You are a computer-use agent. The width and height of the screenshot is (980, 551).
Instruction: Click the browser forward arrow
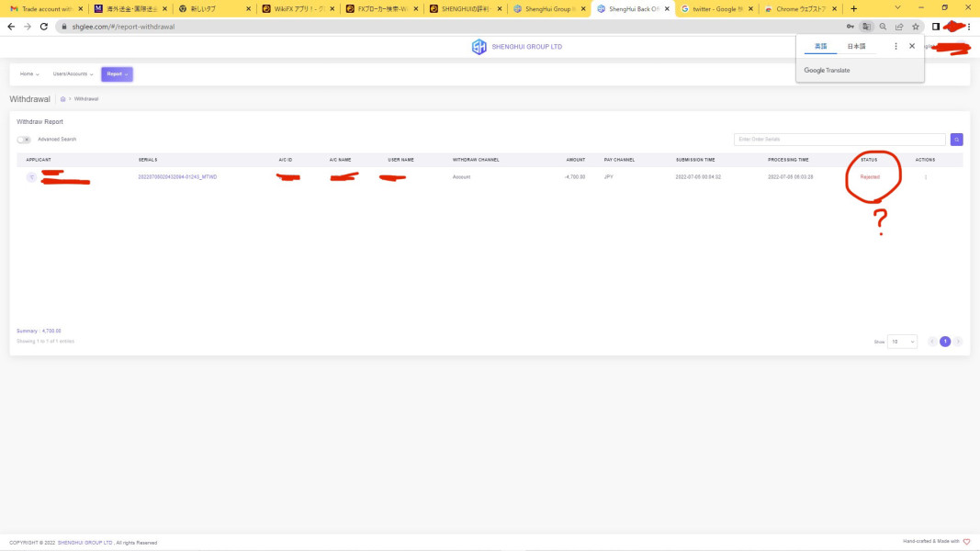click(28, 27)
